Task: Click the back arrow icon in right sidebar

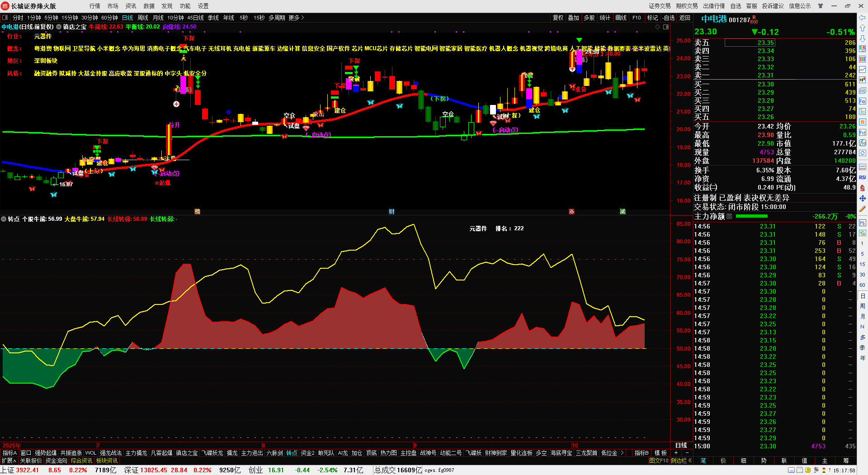Action: (x=863, y=18)
